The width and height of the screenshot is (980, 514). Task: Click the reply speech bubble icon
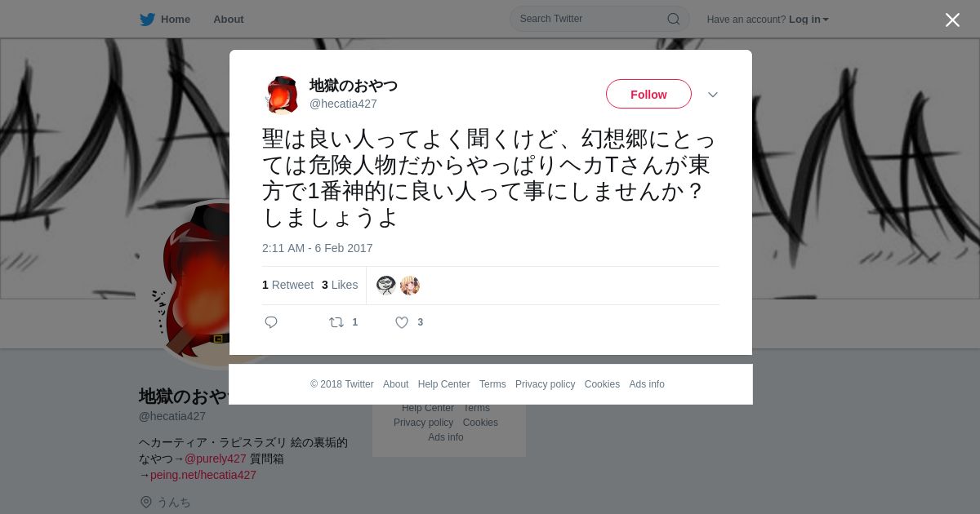271,322
